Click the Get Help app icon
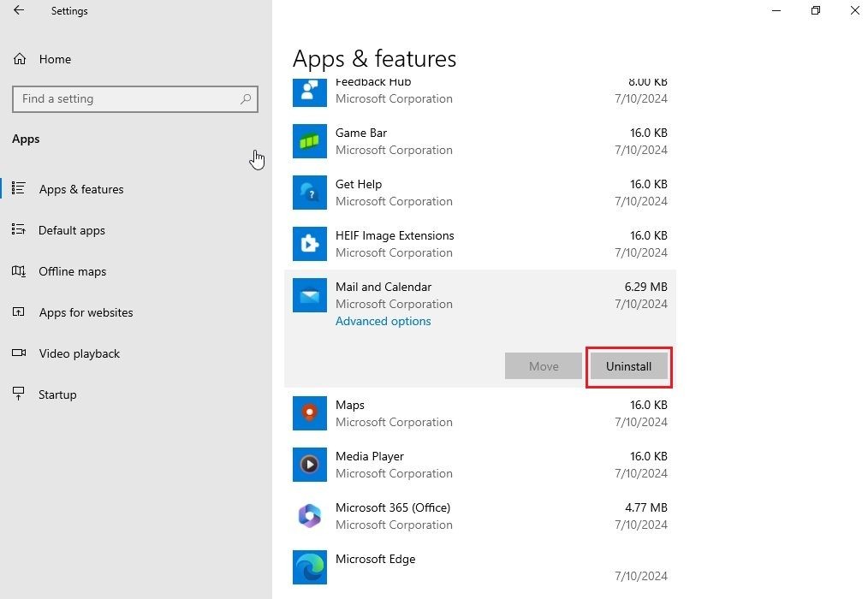The width and height of the screenshot is (868, 599). point(309,193)
